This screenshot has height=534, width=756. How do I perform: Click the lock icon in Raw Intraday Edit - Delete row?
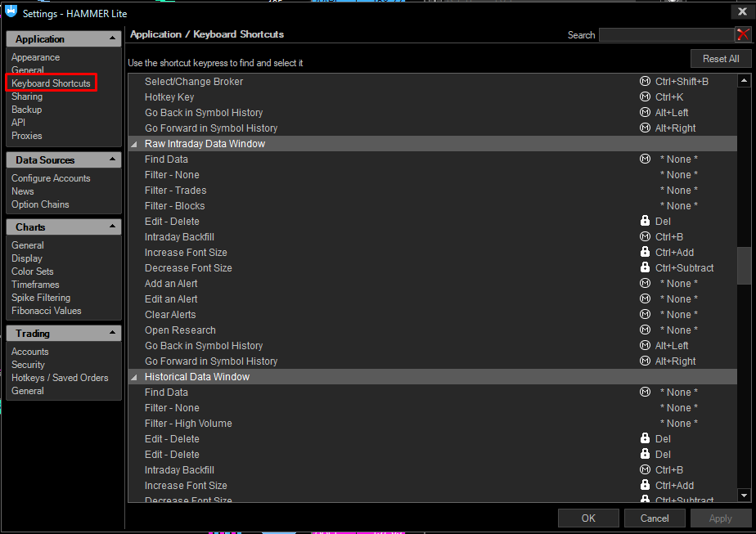[x=645, y=221]
